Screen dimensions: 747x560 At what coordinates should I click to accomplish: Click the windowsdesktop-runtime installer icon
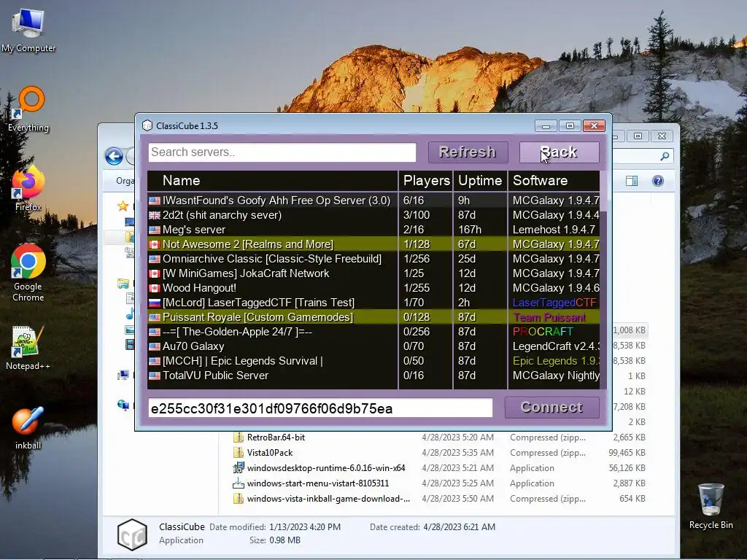click(x=239, y=467)
